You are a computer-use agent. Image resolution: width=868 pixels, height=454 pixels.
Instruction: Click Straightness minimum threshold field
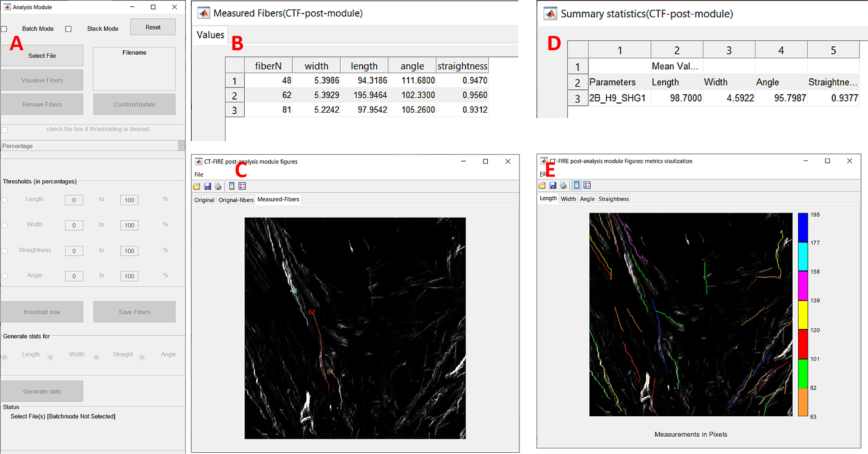pos(74,251)
